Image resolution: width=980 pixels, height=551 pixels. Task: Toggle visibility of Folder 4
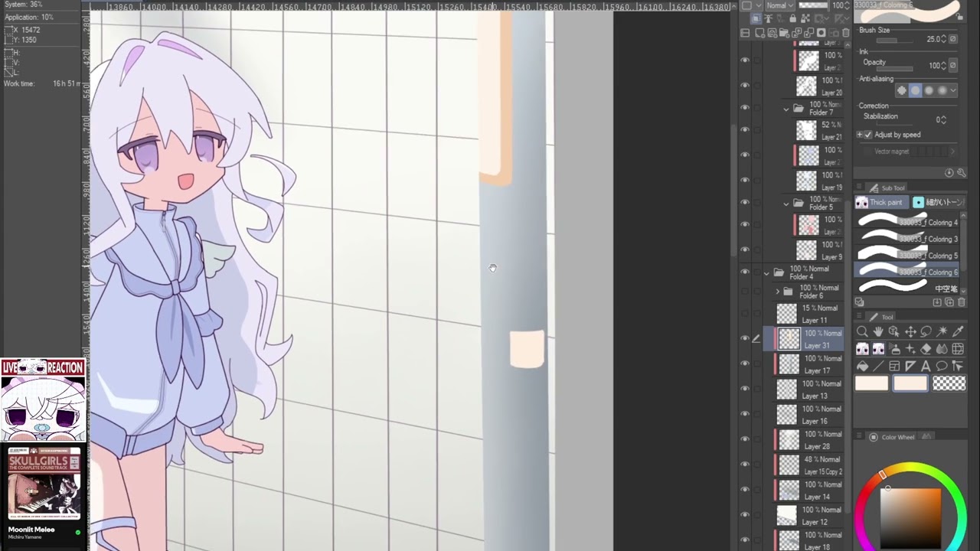pos(745,272)
